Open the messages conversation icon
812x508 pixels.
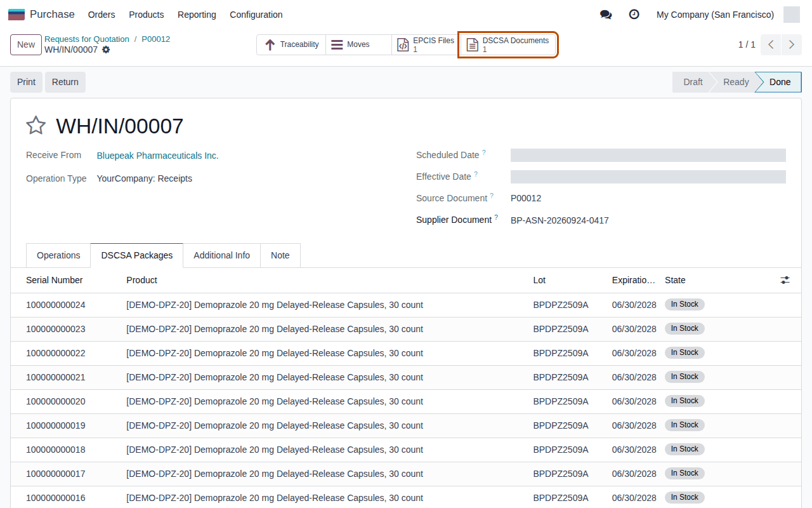606,14
